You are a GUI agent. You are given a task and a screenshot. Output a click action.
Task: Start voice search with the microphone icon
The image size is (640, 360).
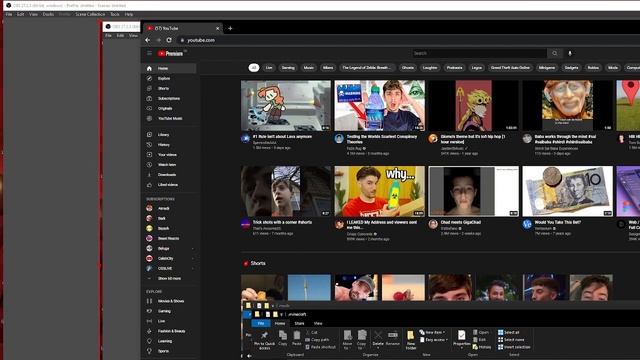(570, 53)
